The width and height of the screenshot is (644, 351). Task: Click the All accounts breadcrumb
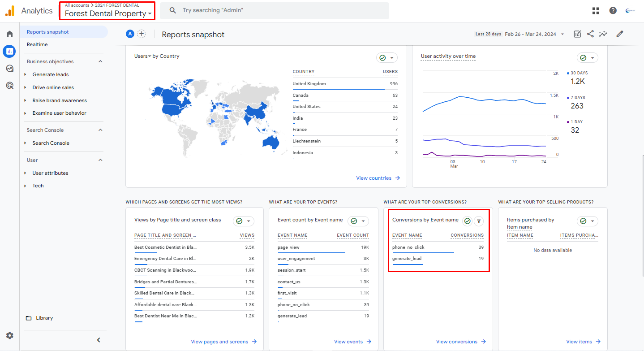coord(77,5)
